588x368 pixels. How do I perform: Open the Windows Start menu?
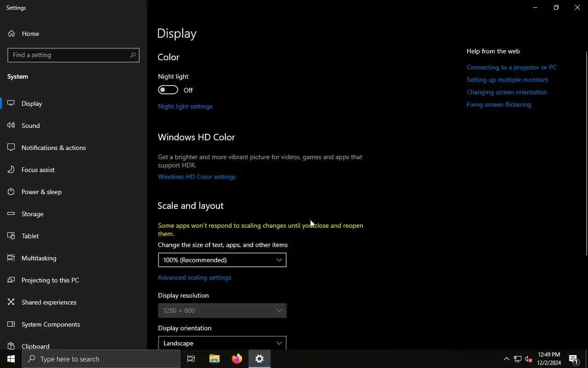coord(11,359)
